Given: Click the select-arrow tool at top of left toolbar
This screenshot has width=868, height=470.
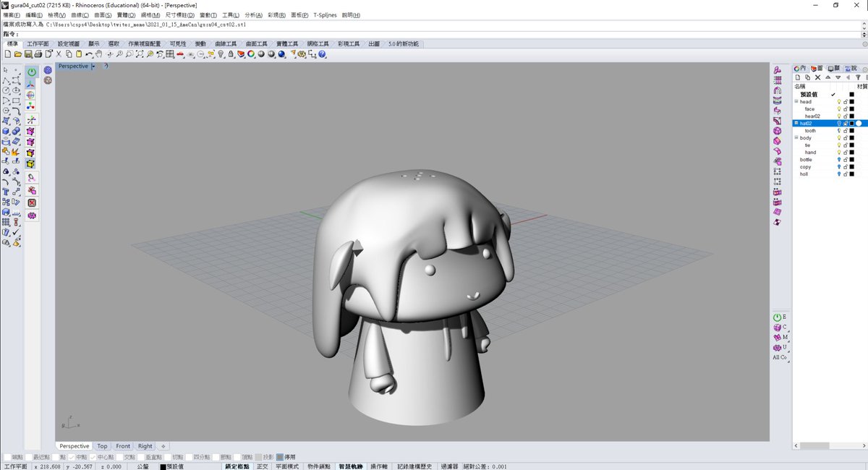Looking at the screenshot, I should click(6, 70).
